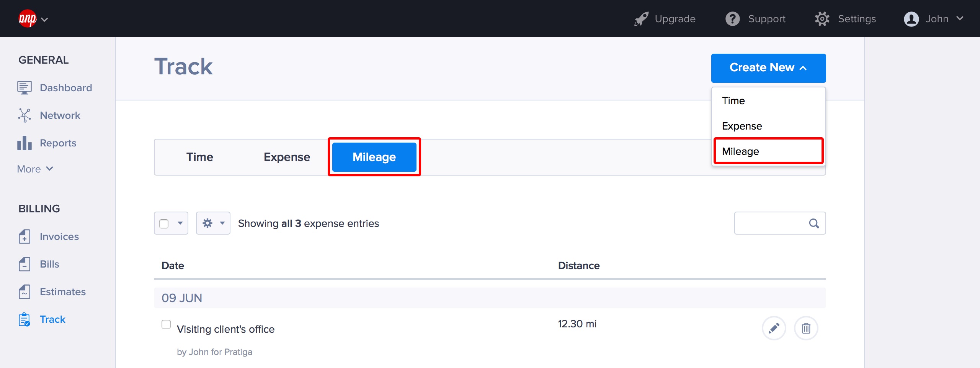Image resolution: width=980 pixels, height=368 pixels.
Task: Delete the Visiting client's office entry
Action: click(x=806, y=328)
